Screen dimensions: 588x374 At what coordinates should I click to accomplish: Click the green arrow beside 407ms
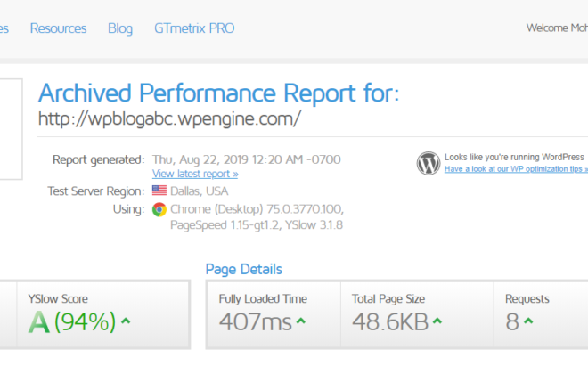pos(301,321)
